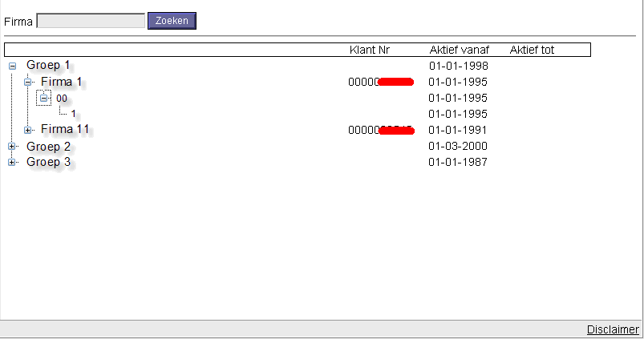Screen dimensions: 644x339
Task: Click the Klant Nr column header
Action: [370, 50]
